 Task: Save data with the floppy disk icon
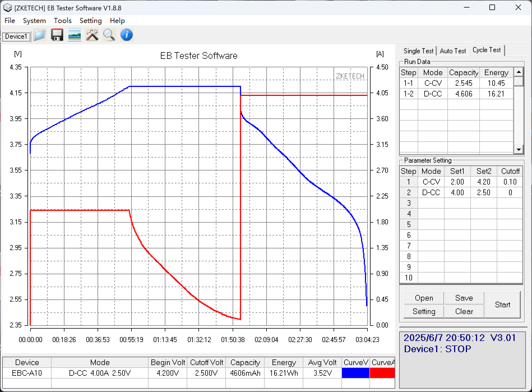57,35
